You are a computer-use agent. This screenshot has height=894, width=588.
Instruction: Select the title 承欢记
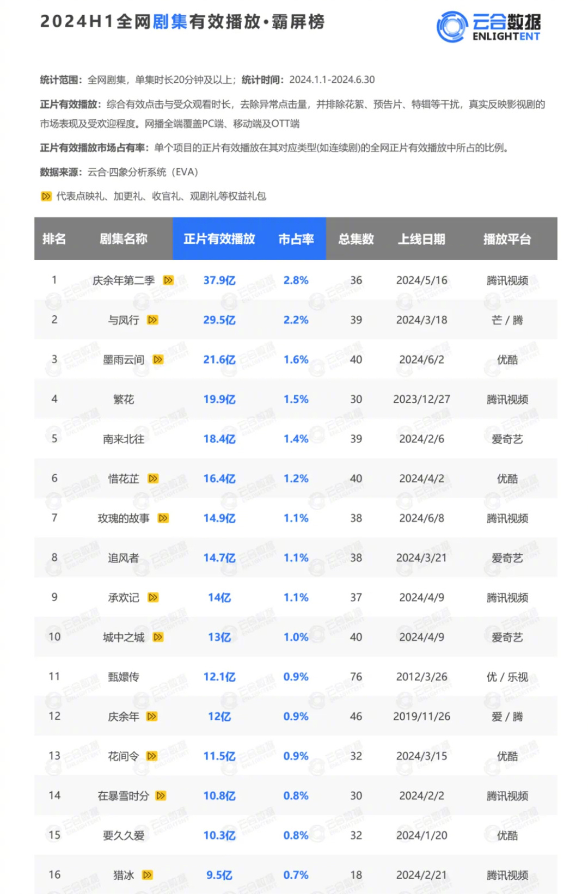[124, 598]
